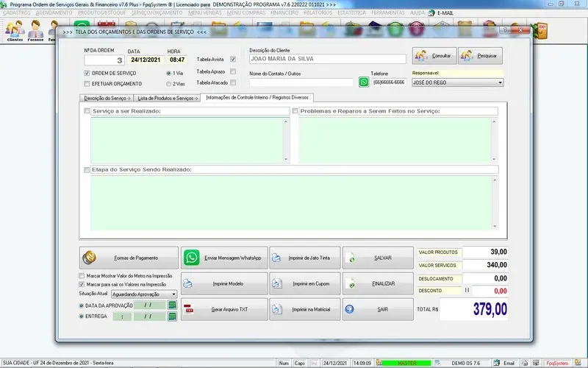Image resolution: width=588 pixels, height=368 pixels.
Task: Switch to Lista de Produtos e Serviços tab
Action: pyautogui.click(x=168, y=98)
